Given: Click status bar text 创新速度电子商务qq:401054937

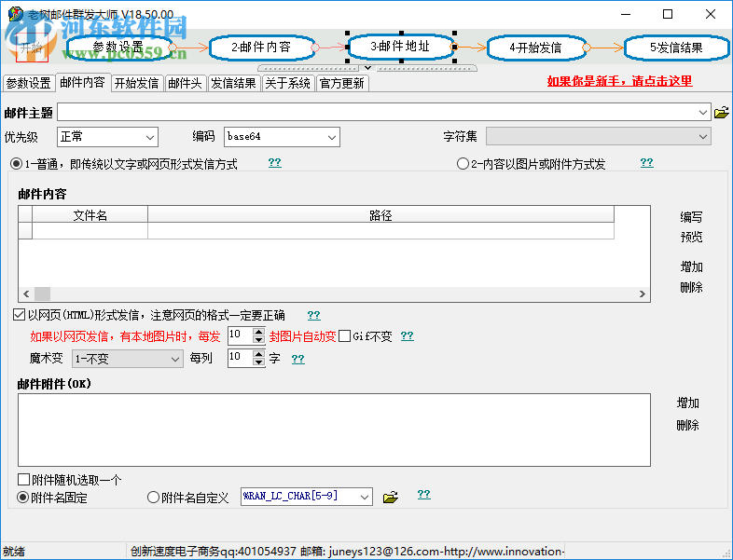Looking at the screenshot, I should point(214,552).
